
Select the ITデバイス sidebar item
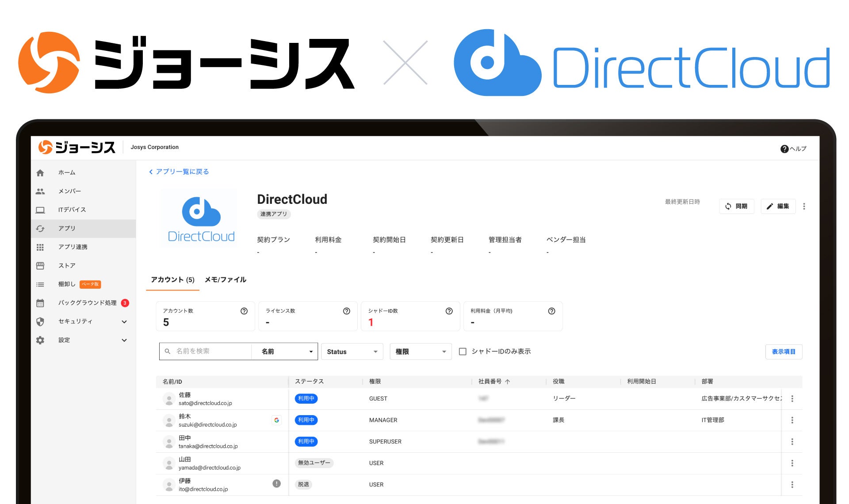72,210
